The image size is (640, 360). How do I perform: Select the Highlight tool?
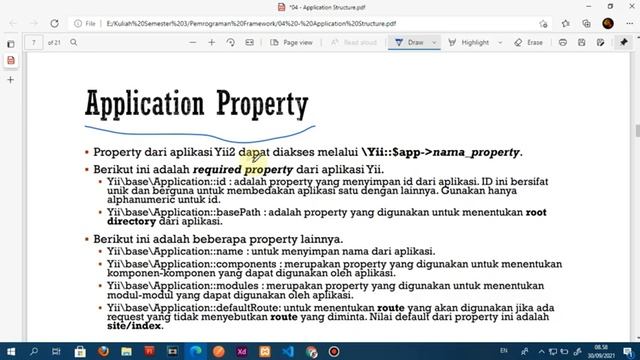[469, 42]
